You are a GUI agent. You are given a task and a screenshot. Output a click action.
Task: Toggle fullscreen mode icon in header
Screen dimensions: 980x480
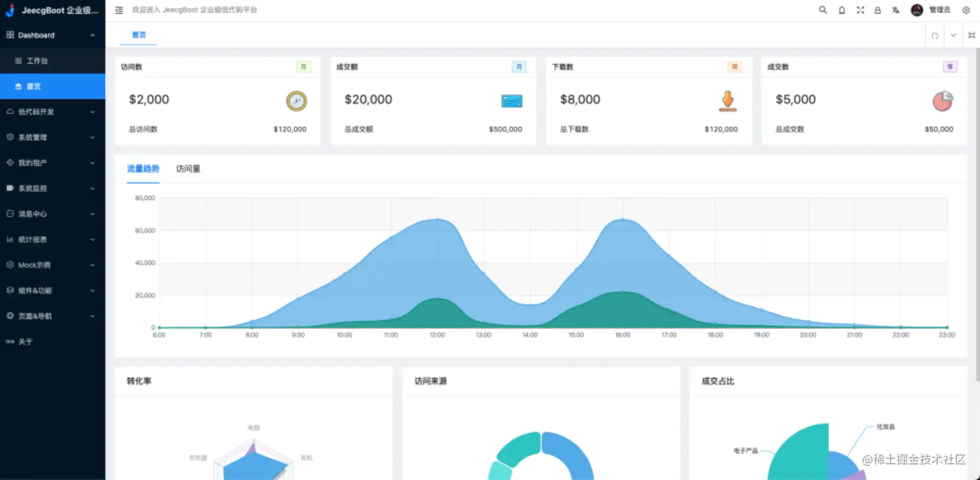[860, 10]
